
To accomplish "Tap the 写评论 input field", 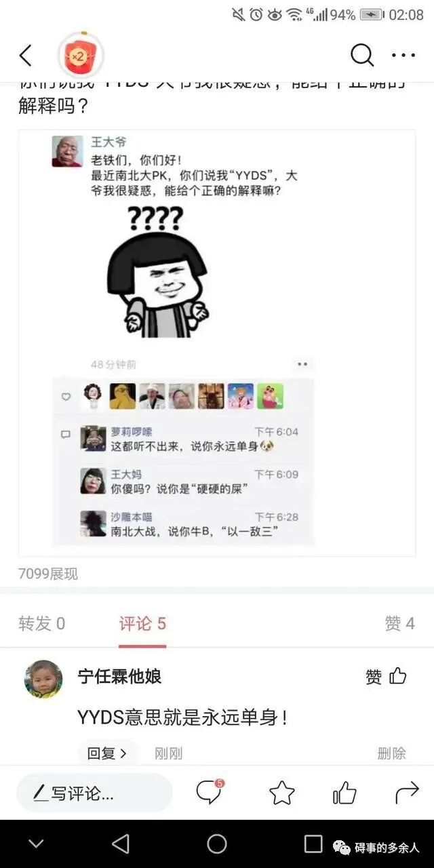I will tap(94, 792).
